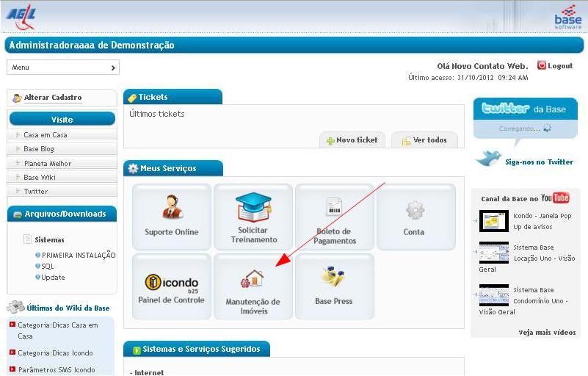Viewport: 588px width, 376px height.
Task: Open the Alterar Cadastro link
Action: (53, 98)
